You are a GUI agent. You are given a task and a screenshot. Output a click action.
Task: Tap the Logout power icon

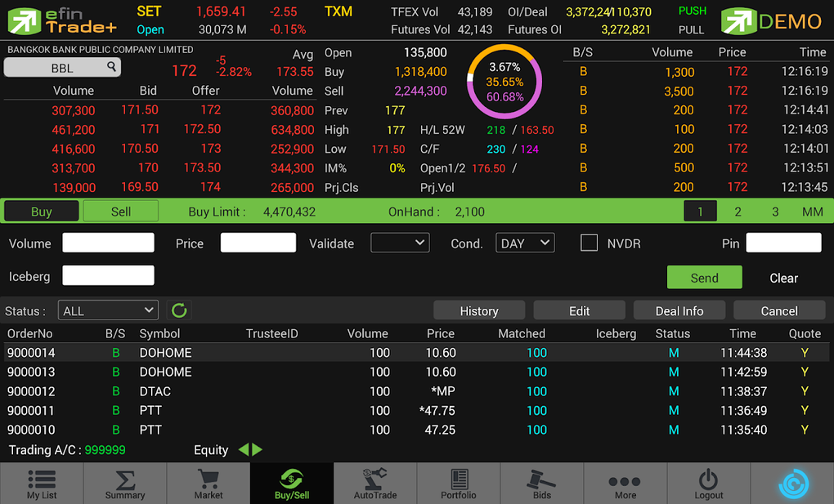tap(708, 483)
